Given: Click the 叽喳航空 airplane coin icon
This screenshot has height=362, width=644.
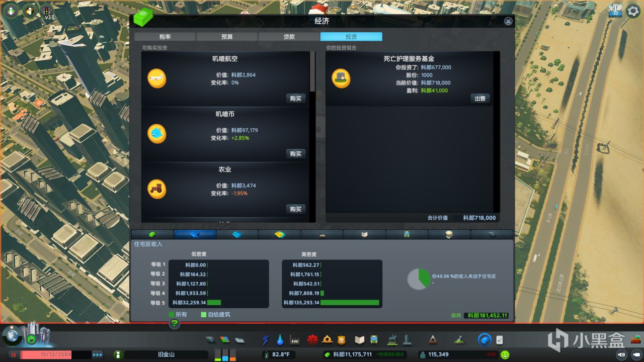Looking at the screenshot, I should click(x=156, y=78).
